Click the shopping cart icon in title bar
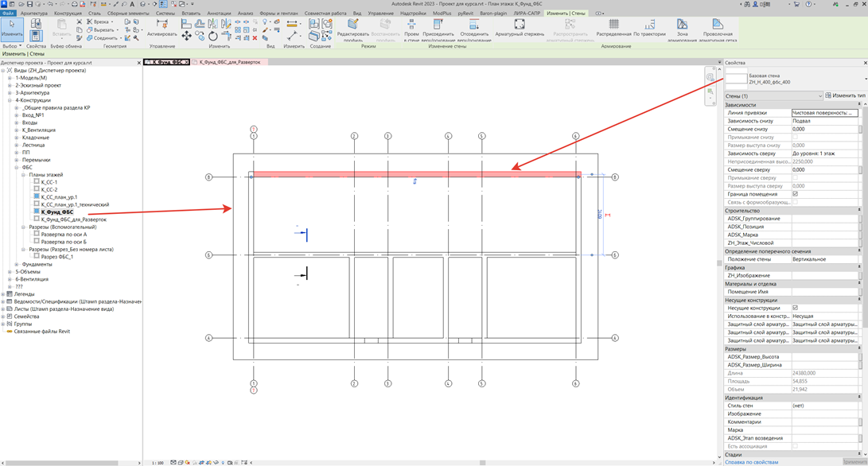Image resolution: width=868 pixels, height=466 pixels. (x=796, y=4)
